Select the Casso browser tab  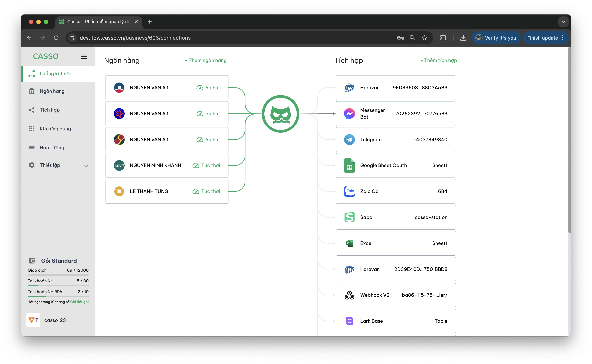point(99,22)
